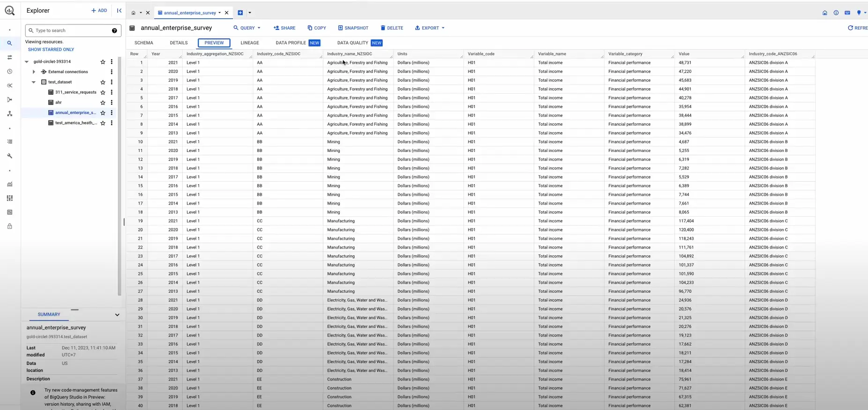Viewport: 868px width, 410px height.
Task: Click the Industry_name_NZSIOC column header
Action: coord(350,54)
